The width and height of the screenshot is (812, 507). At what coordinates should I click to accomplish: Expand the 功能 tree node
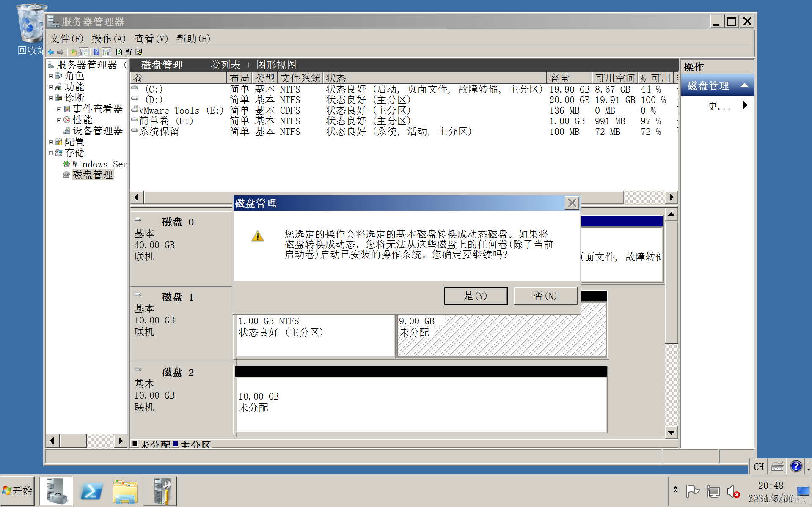click(x=51, y=88)
